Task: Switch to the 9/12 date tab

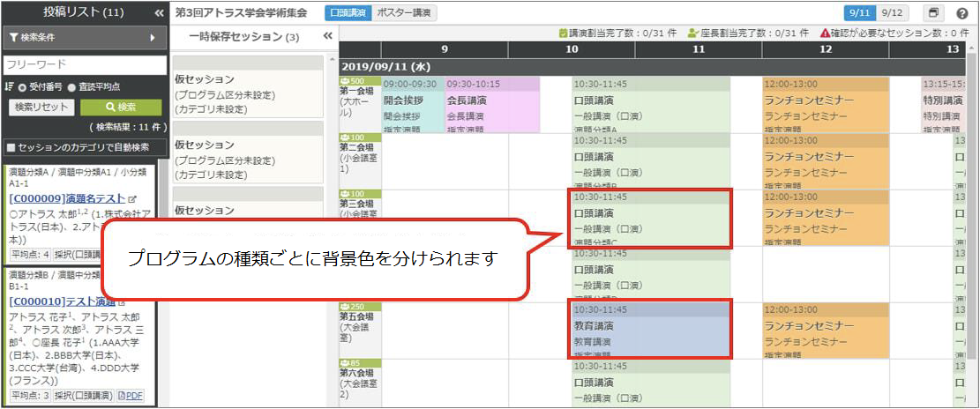Action: point(893,13)
